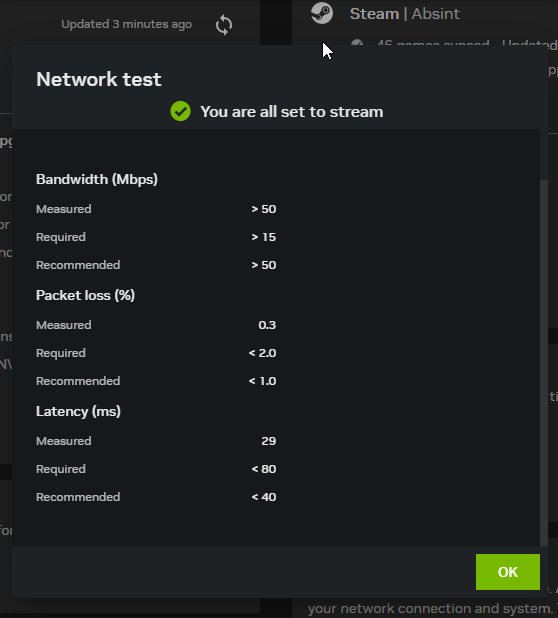The image size is (558, 618).
Task: Select the 'Latency (ms)' heading
Action: coord(78,411)
